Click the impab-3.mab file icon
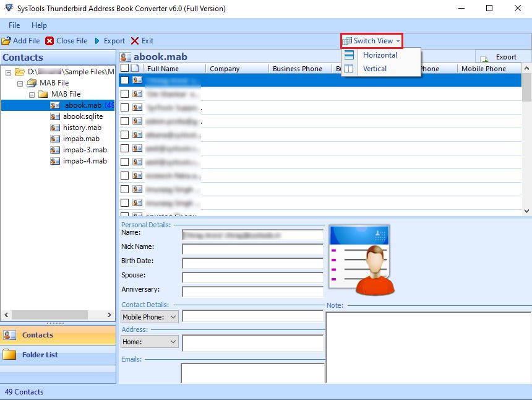Image resolution: width=532 pixels, height=400 pixels. tap(55, 150)
